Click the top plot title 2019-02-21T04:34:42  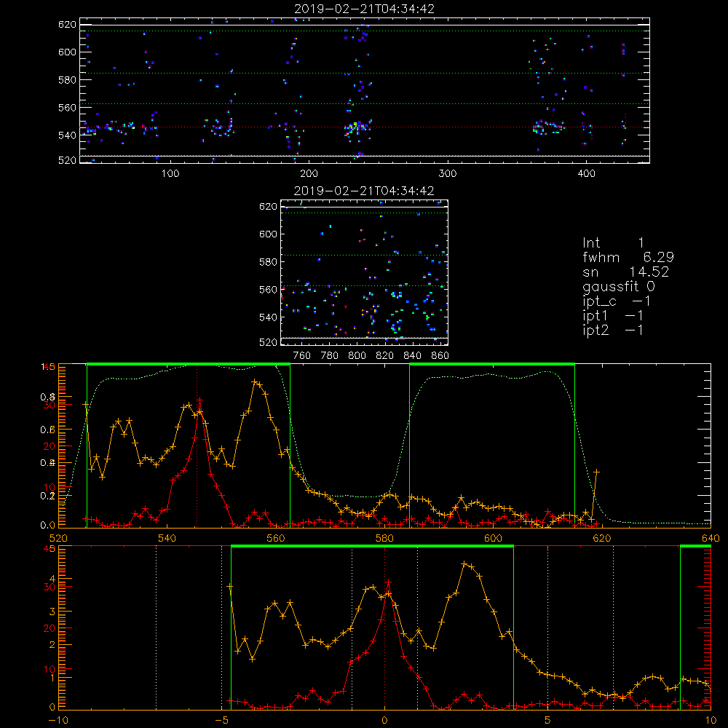[364, 9]
